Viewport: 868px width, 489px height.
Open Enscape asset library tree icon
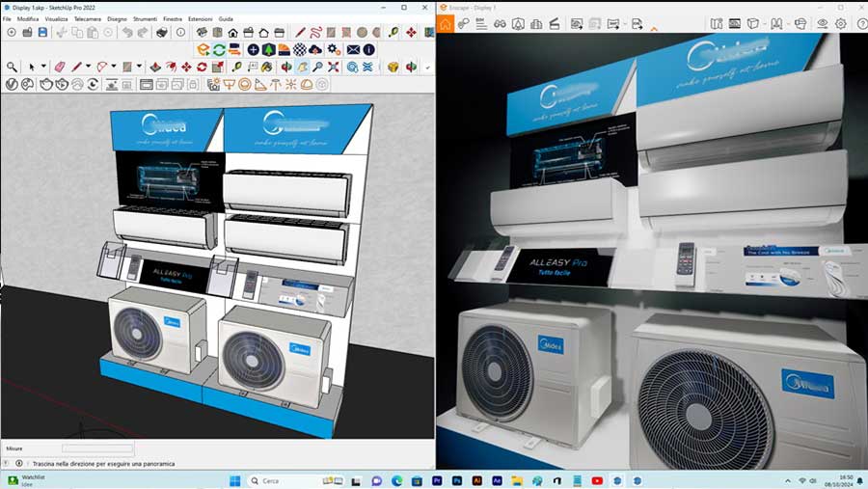click(x=268, y=49)
